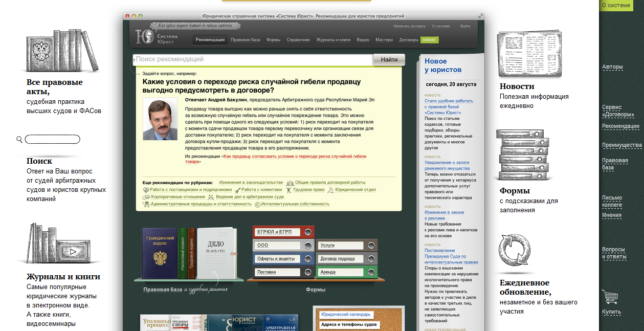Viewport: 644px width, 331px height.
Task: Switch to the Правовая база tab
Action: click(x=246, y=40)
